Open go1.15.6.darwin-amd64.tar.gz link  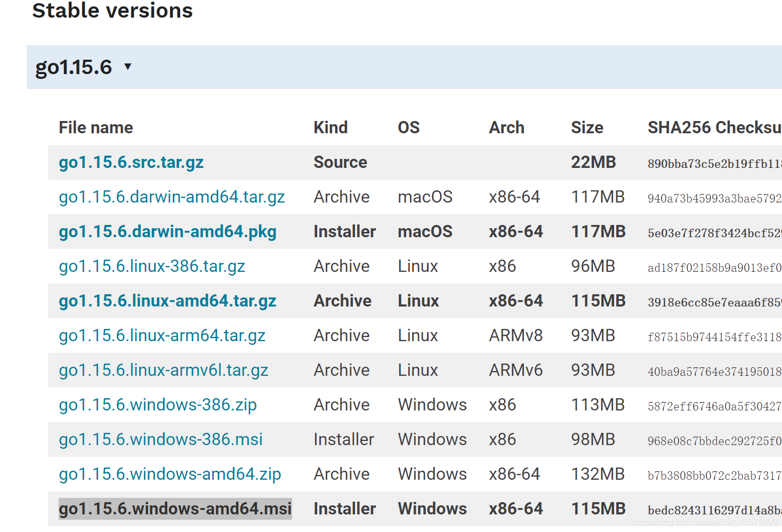coord(172,197)
